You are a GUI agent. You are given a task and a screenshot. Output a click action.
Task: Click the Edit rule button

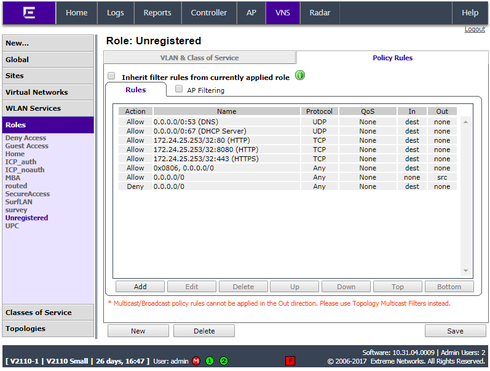point(192,287)
